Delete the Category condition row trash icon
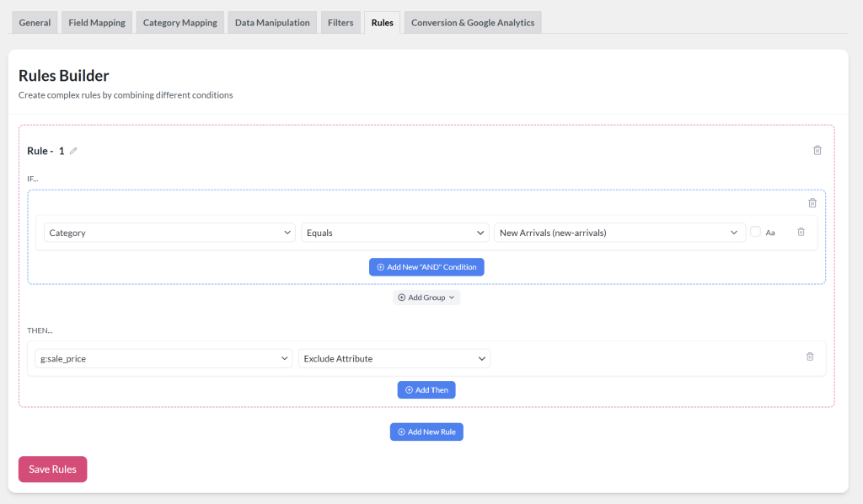 point(801,231)
